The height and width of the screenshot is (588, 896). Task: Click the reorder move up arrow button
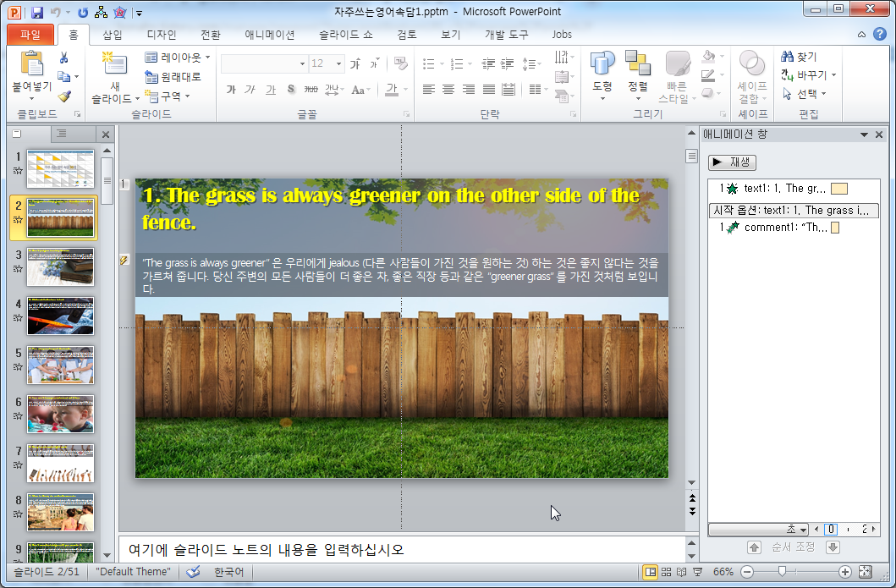(754, 547)
